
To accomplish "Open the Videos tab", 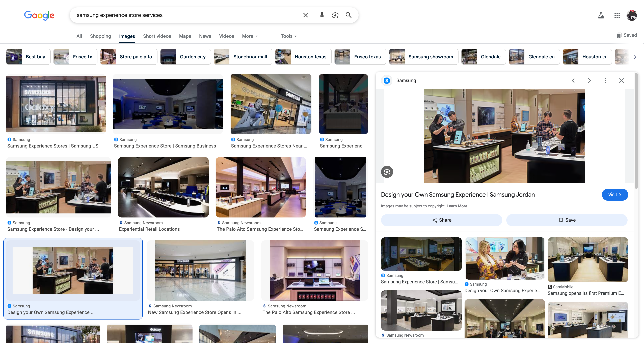I will click(227, 36).
